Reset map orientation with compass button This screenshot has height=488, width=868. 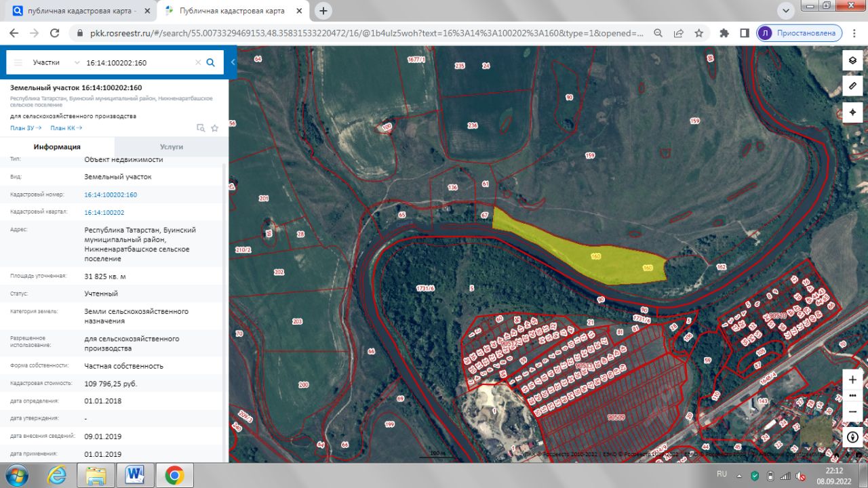pos(852,437)
